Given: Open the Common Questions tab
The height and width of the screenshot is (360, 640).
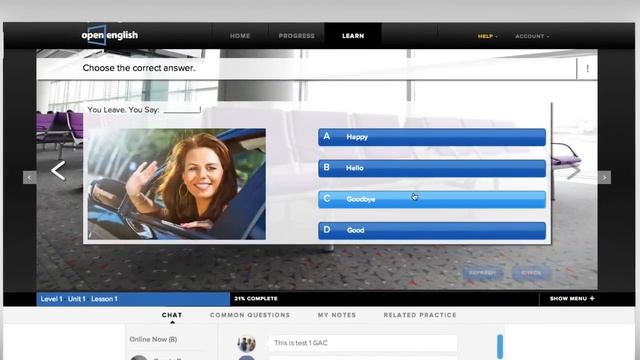Looking at the screenshot, I should click(250, 315).
